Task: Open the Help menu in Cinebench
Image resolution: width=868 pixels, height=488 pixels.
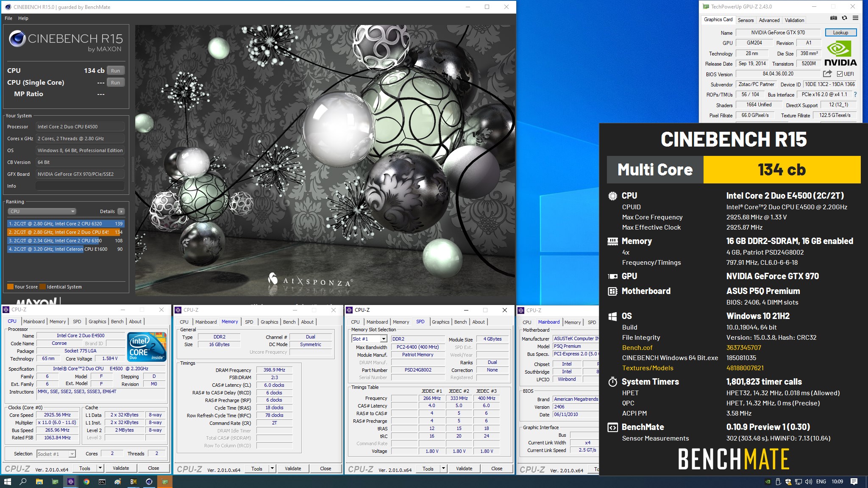Action: [23, 18]
